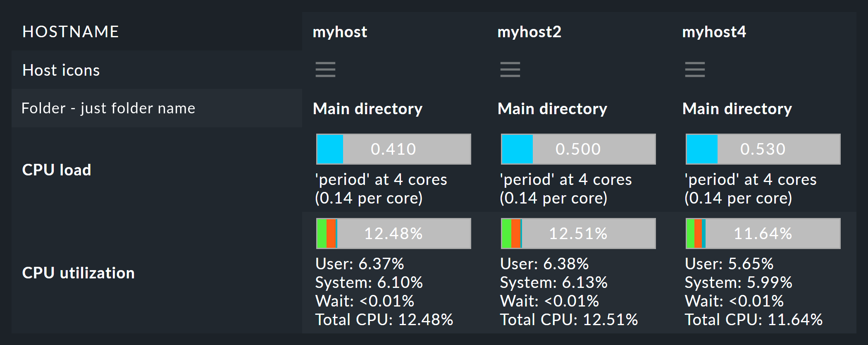Screen dimensions: 868x345
Task: Open Main directory folder for myhost
Action: pyautogui.click(x=367, y=109)
